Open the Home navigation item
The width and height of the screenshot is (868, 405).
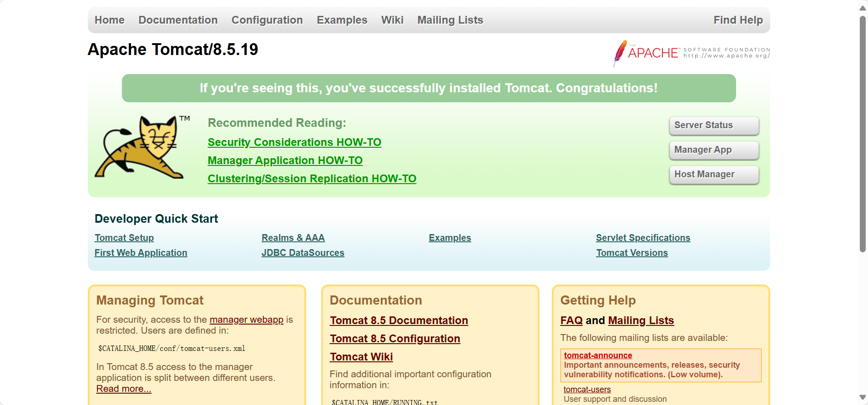point(110,20)
